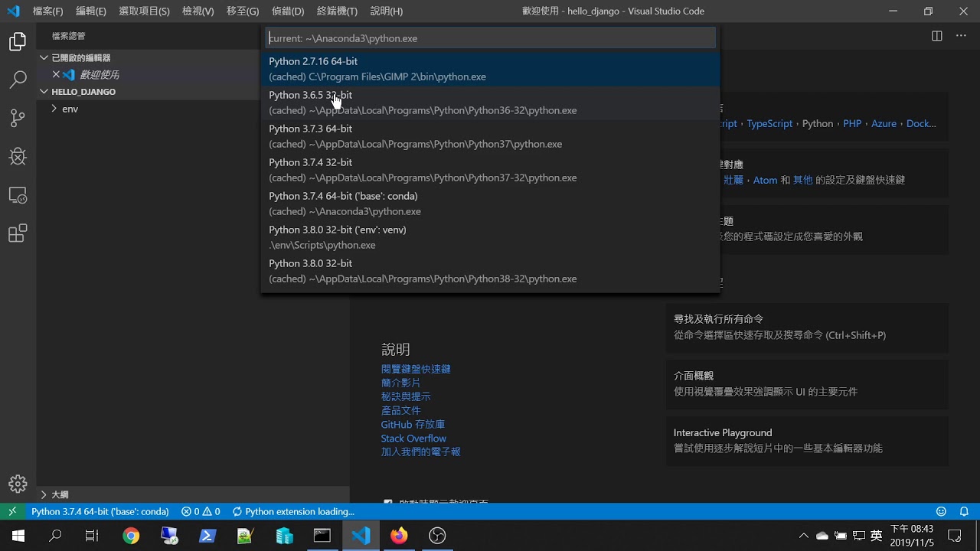Screen dimensions: 980x551
Task: Click errors and warnings count in status bar
Action: [x=201, y=511]
